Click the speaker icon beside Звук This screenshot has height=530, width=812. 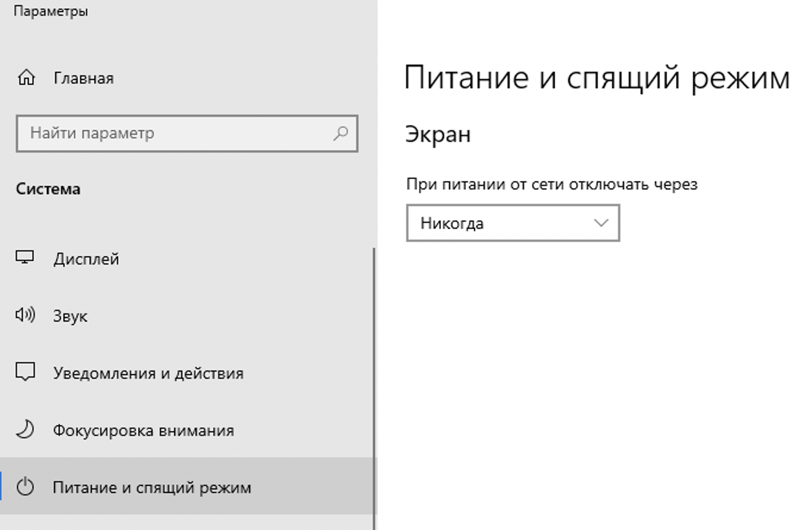[25, 315]
